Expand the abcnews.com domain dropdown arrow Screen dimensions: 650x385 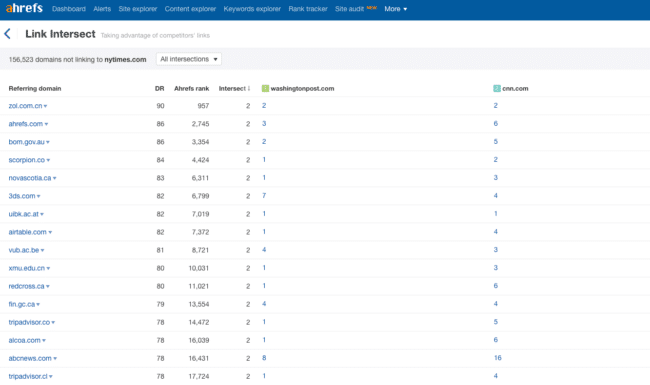tap(55, 358)
